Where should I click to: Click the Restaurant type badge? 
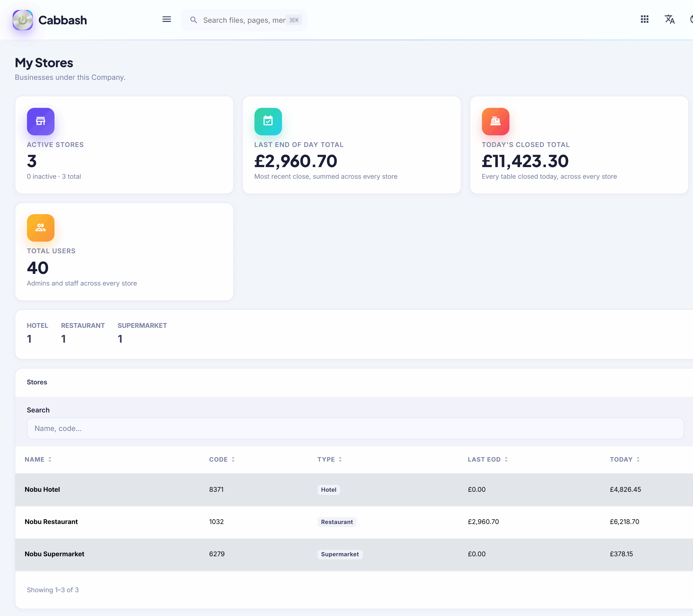(337, 522)
